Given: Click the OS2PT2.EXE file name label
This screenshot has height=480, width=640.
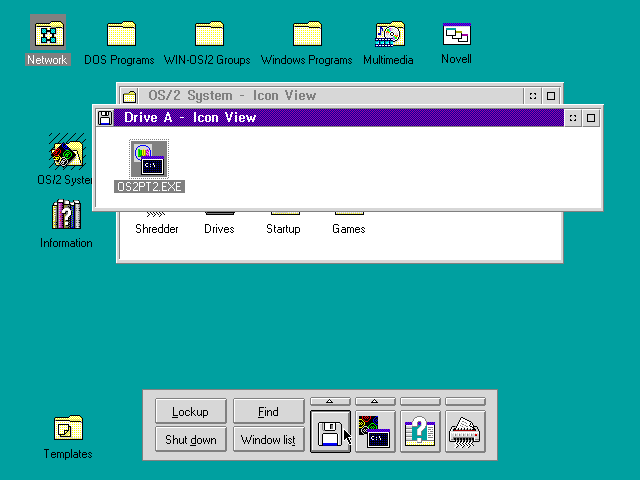Looking at the screenshot, I should pos(149,187).
